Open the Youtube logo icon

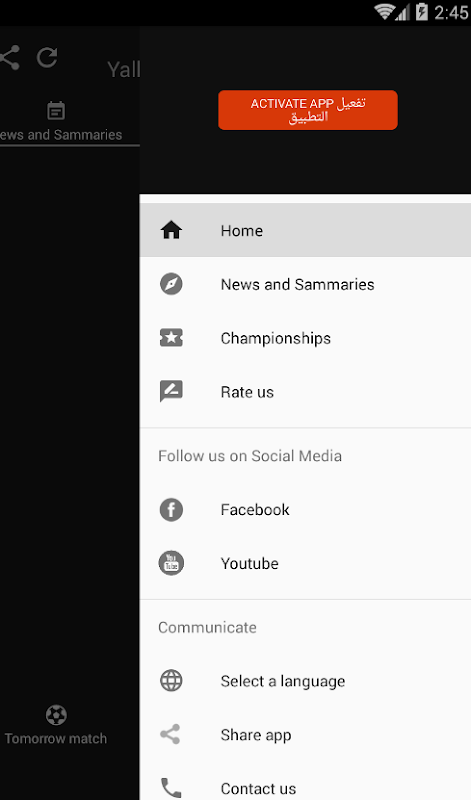[171, 563]
